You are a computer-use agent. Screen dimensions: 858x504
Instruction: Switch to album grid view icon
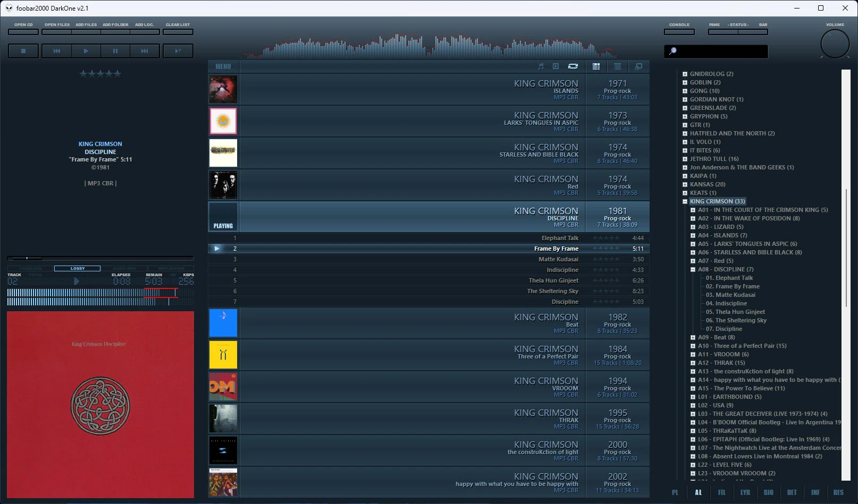coord(596,66)
